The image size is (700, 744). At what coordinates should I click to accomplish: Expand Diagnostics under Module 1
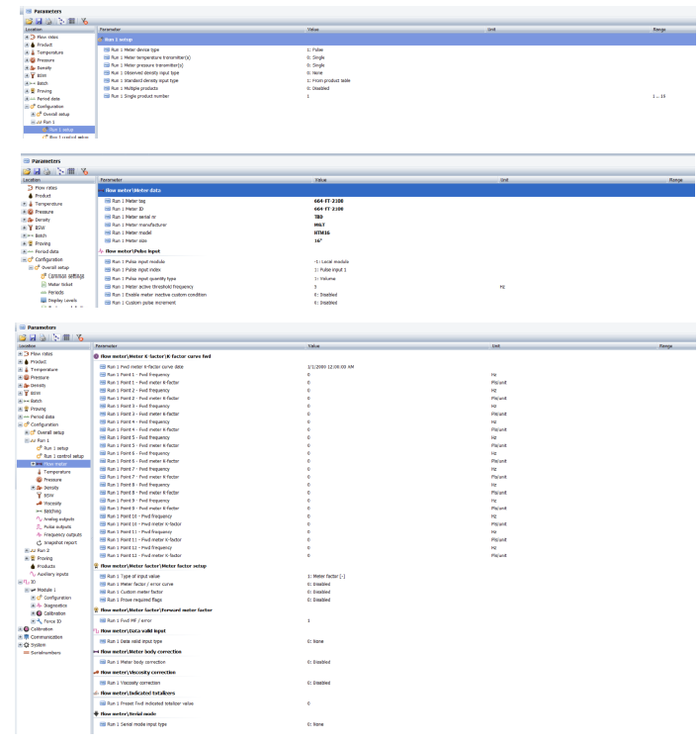click(34, 605)
